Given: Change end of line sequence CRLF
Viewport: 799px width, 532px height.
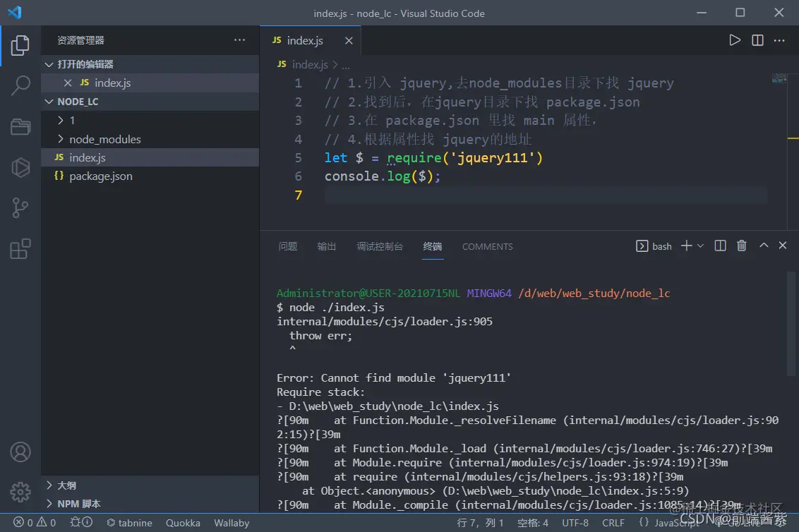Looking at the screenshot, I should [x=613, y=523].
